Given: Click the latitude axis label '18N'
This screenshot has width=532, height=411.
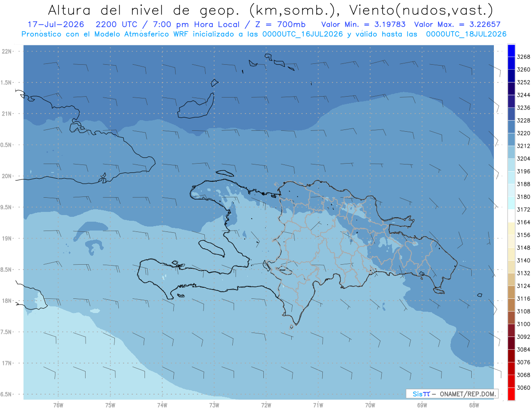Looking at the screenshot, I should [8, 301].
